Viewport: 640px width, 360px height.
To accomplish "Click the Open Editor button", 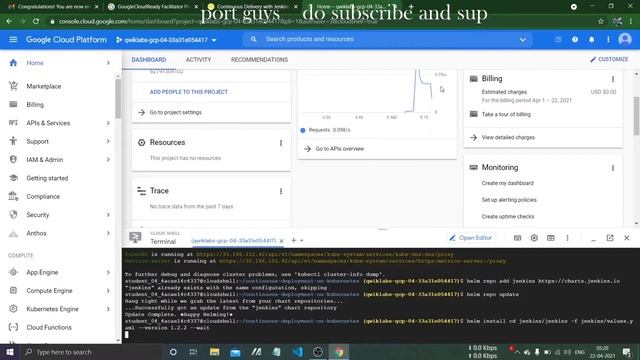I will pos(471,238).
